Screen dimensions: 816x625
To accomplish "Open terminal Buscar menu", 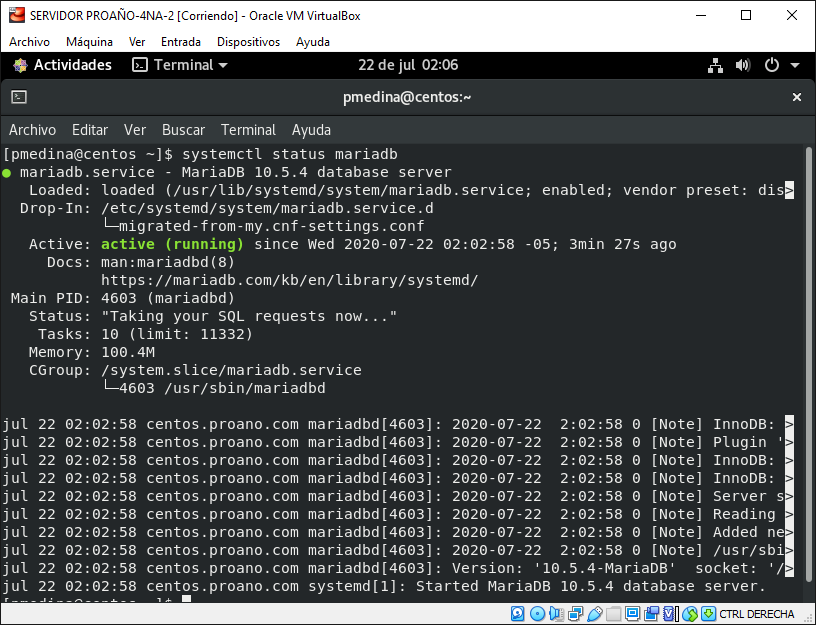I will 183,130.
